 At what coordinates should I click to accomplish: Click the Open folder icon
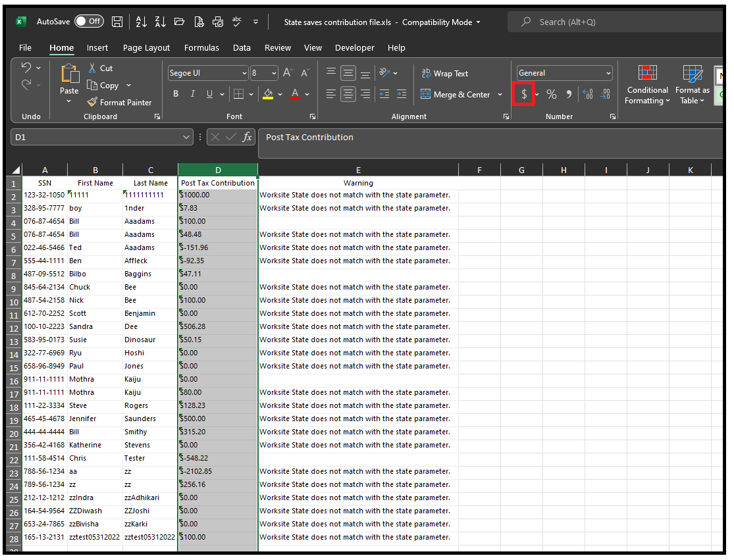click(x=179, y=22)
